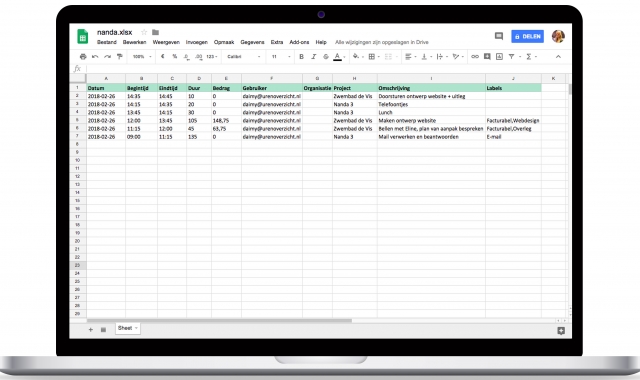Toggle italic formatting button
Screen dimensions: 640x380
point(313,57)
